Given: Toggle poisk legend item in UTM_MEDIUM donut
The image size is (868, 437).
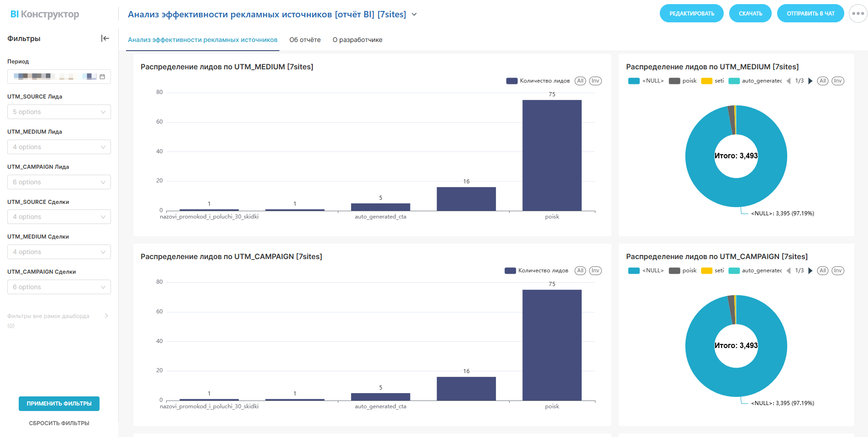Looking at the screenshot, I should tap(683, 81).
